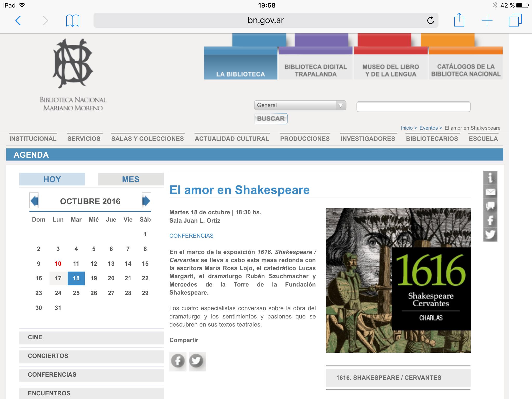Switch the agenda to MES view

pos(131,179)
